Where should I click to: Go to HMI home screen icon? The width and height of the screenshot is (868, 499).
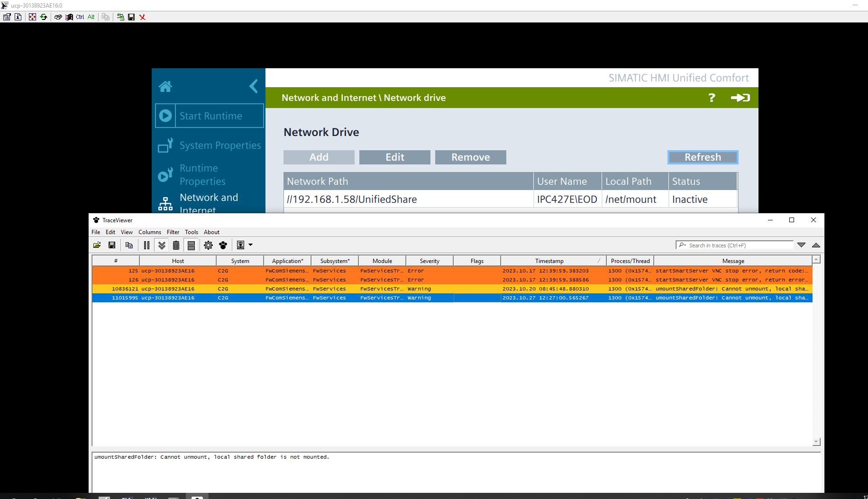coord(165,86)
